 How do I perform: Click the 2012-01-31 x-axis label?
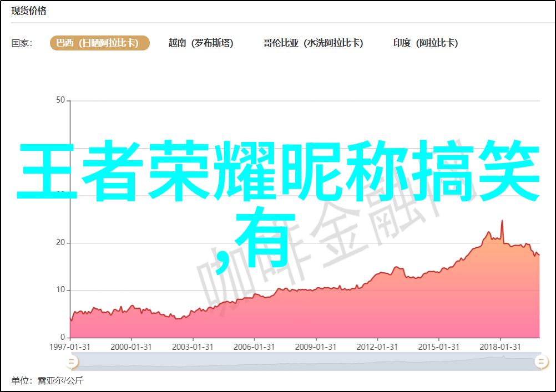[x=377, y=347]
